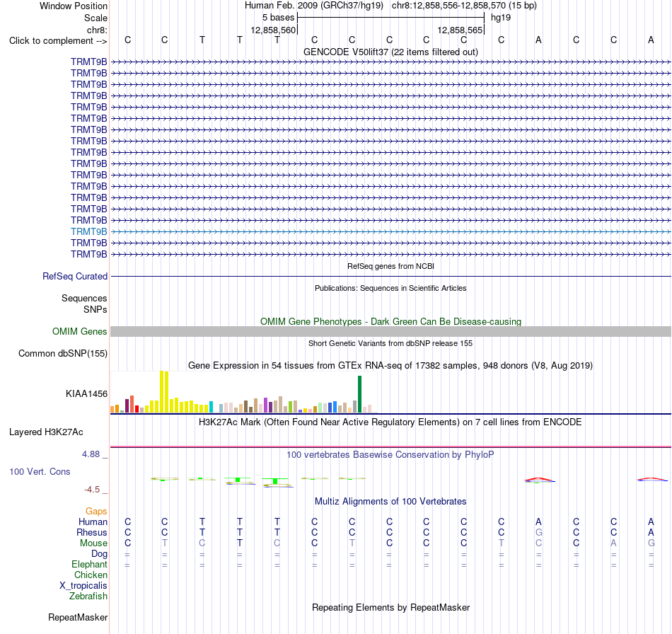Open the H3K27Ac Mark track title
This screenshot has width=672, height=634.
pyautogui.click(x=390, y=422)
